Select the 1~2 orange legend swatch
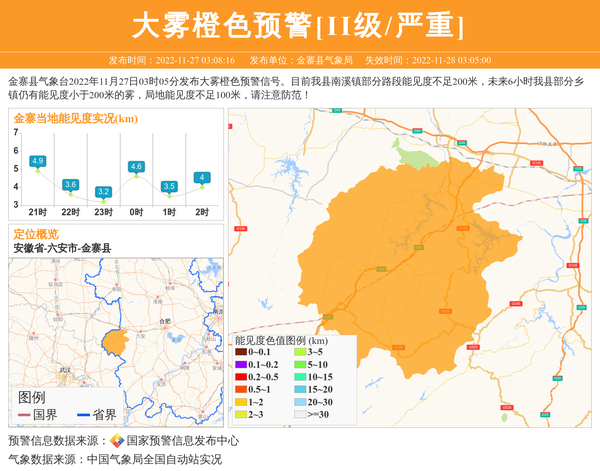Viewport: 600px width, 471px height. (x=241, y=401)
